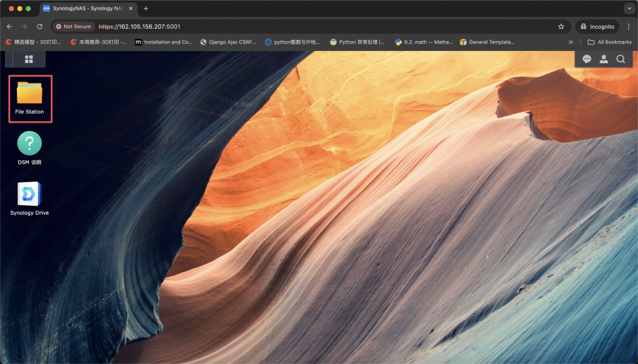Expand the hidden bookmarks overflow chevron
The height and width of the screenshot is (364, 638).
(571, 42)
